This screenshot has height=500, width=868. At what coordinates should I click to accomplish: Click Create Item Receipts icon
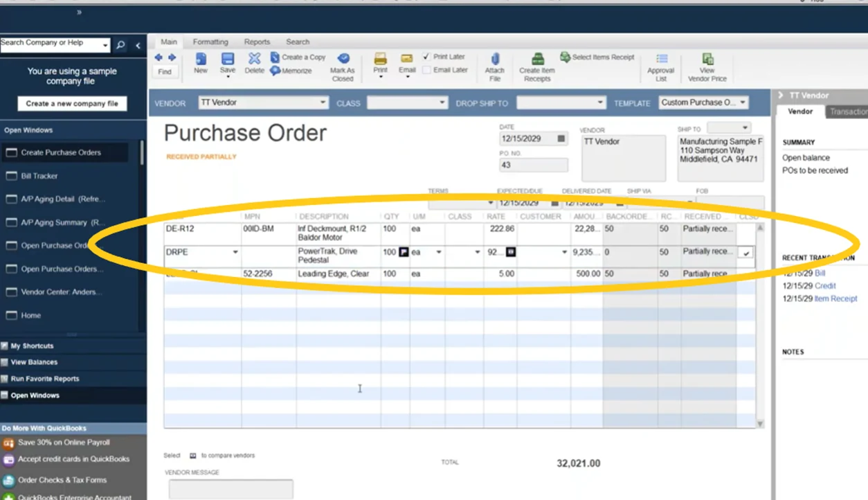click(x=537, y=60)
